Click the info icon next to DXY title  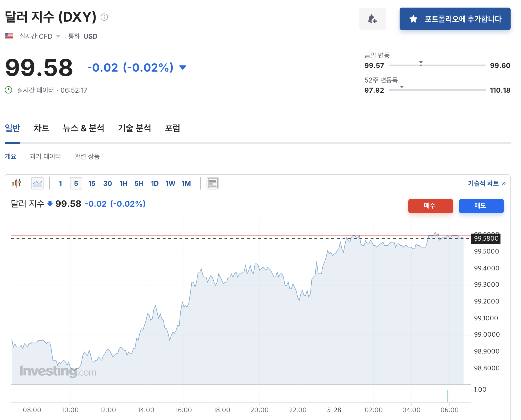[x=104, y=17]
